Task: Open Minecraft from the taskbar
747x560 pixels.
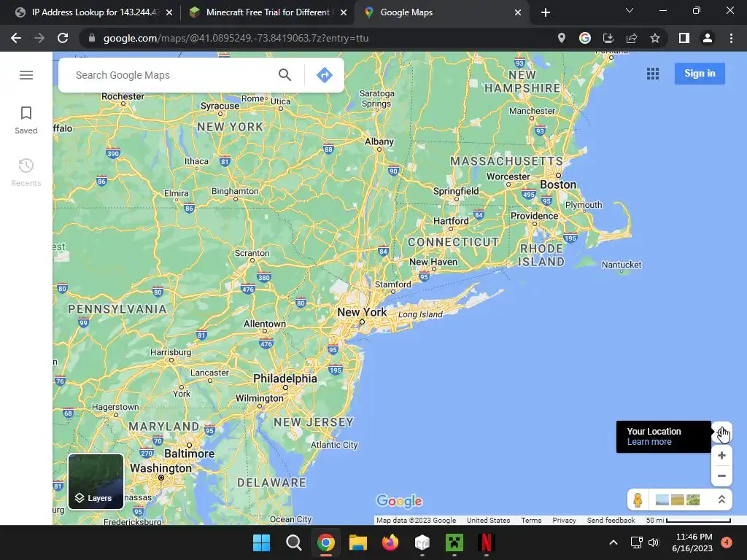Action: (x=454, y=542)
